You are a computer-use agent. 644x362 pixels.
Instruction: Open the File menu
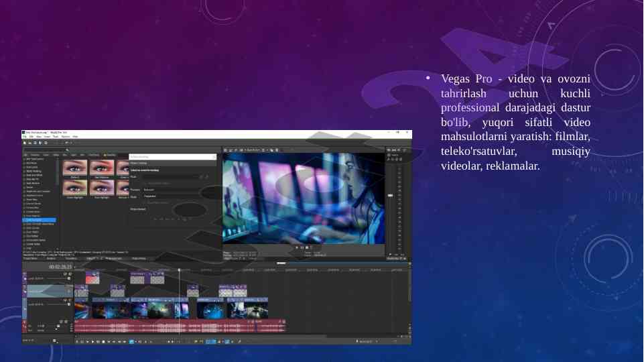pyautogui.click(x=25, y=136)
